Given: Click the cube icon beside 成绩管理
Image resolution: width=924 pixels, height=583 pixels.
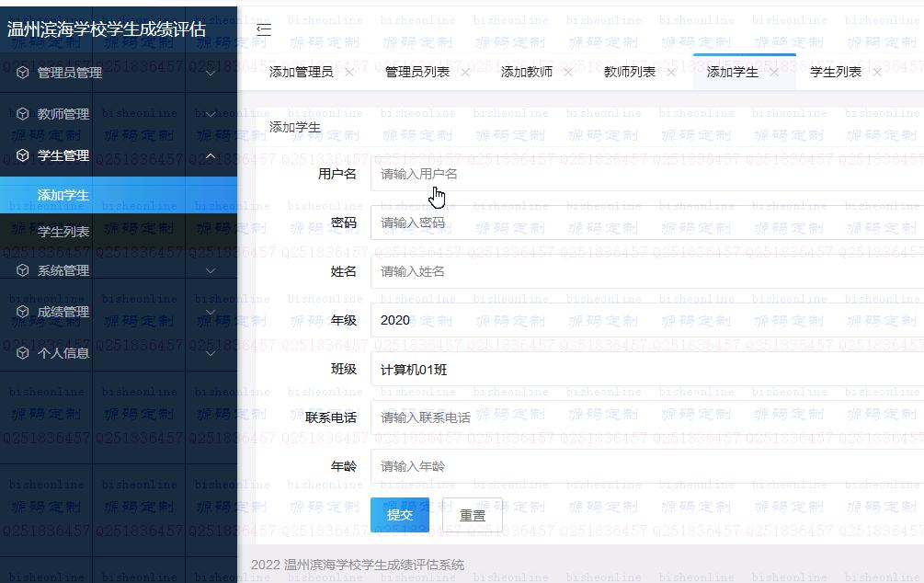Looking at the screenshot, I should click(x=22, y=312).
